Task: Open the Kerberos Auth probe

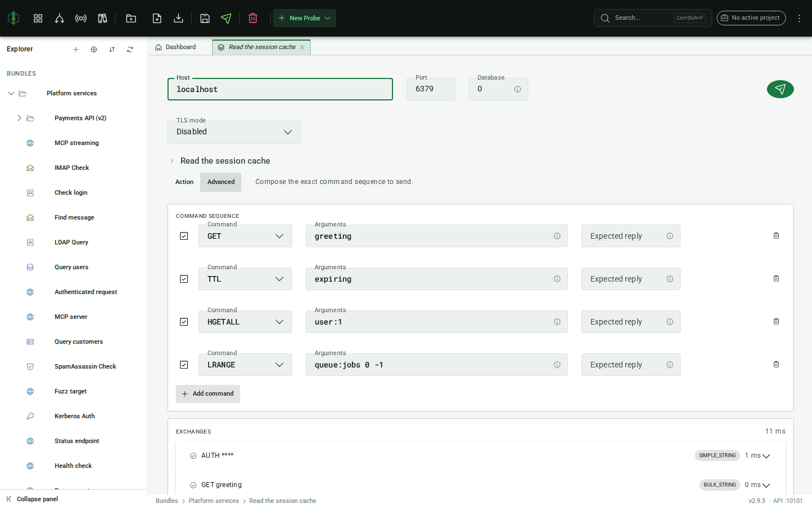Action: coord(74,416)
